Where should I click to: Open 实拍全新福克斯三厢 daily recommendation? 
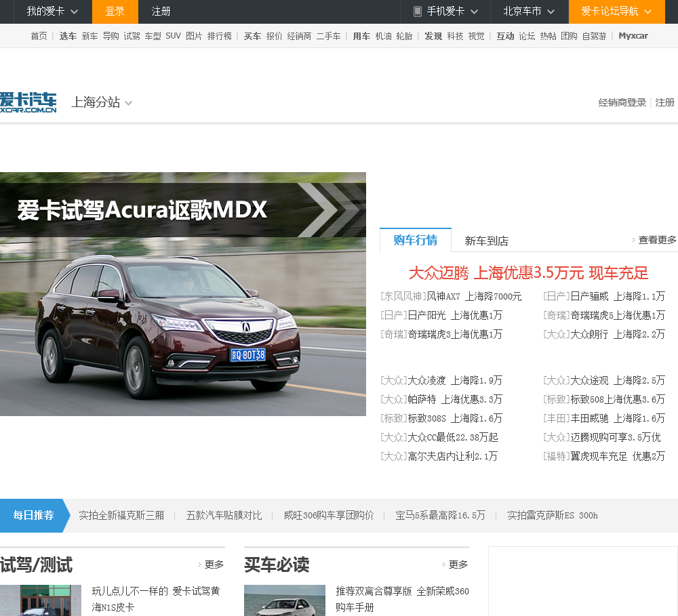tap(121, 515)
